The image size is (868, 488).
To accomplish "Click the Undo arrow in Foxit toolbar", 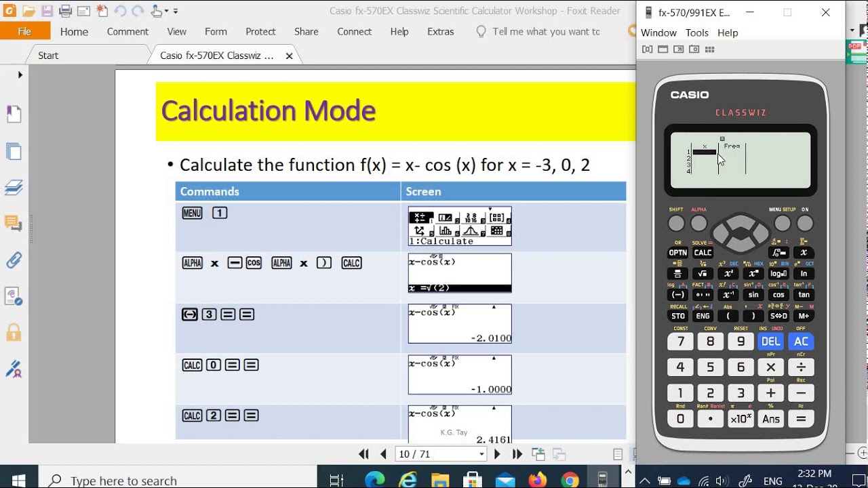I will click(x=120, y=11).
